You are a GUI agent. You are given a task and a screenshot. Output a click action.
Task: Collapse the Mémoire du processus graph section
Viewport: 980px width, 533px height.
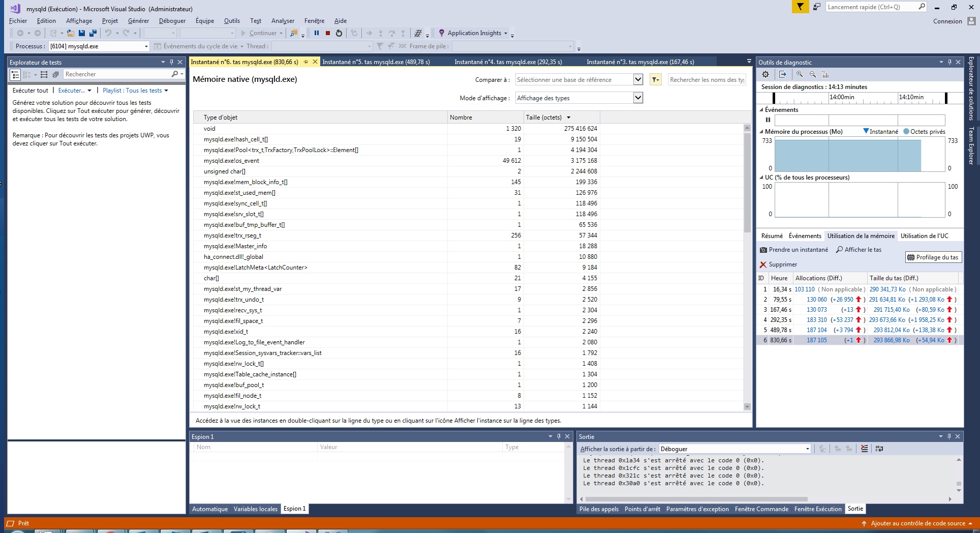tap(761, 132)
